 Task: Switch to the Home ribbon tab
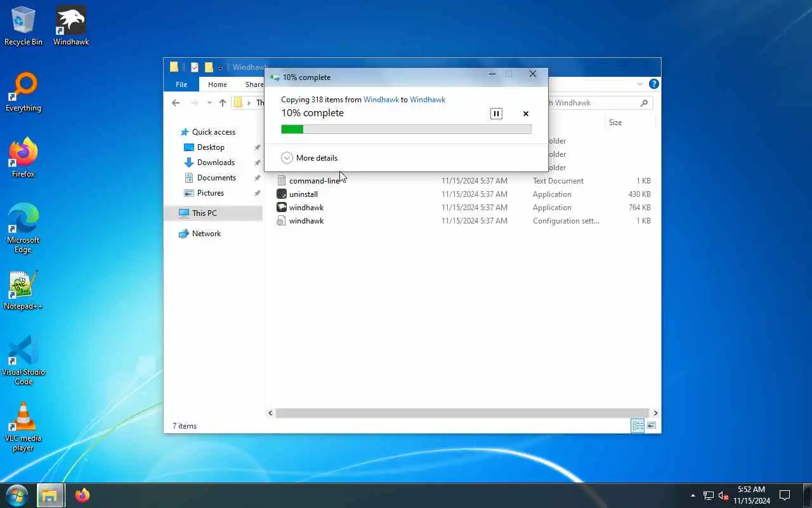coord(217,84)
